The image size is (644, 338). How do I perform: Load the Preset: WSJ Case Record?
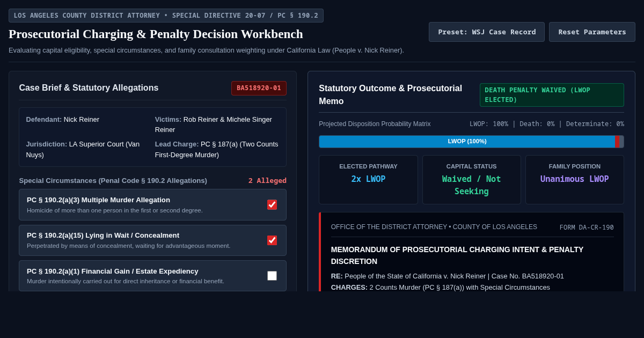click(487, 32)
